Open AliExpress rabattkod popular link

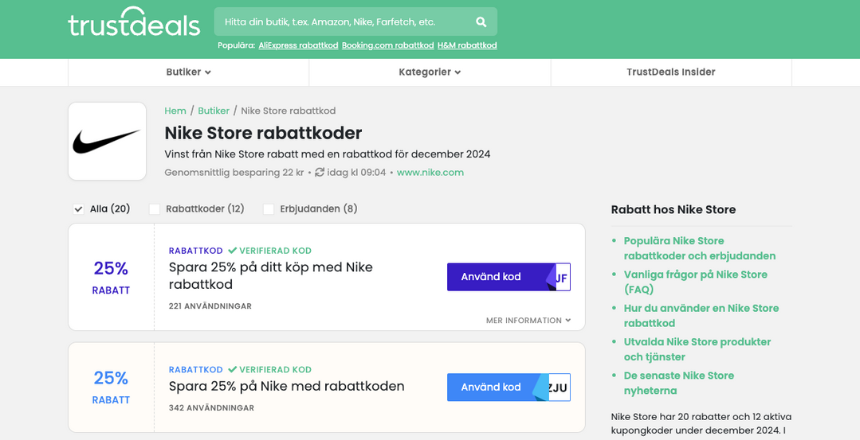click(x=298, y=46)
